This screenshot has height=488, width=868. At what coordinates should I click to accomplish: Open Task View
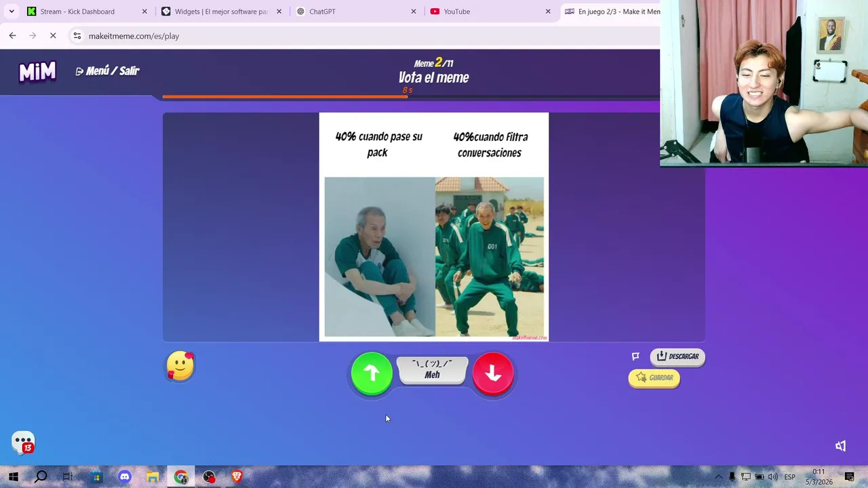pyautogui.click(x=68, y=476)
